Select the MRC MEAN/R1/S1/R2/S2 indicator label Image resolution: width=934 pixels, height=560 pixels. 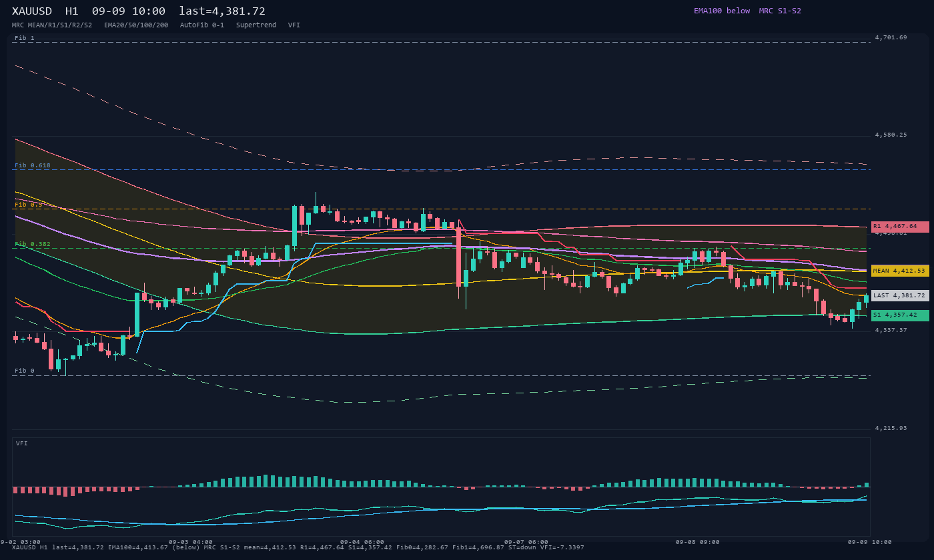click(x=52, y=25)
